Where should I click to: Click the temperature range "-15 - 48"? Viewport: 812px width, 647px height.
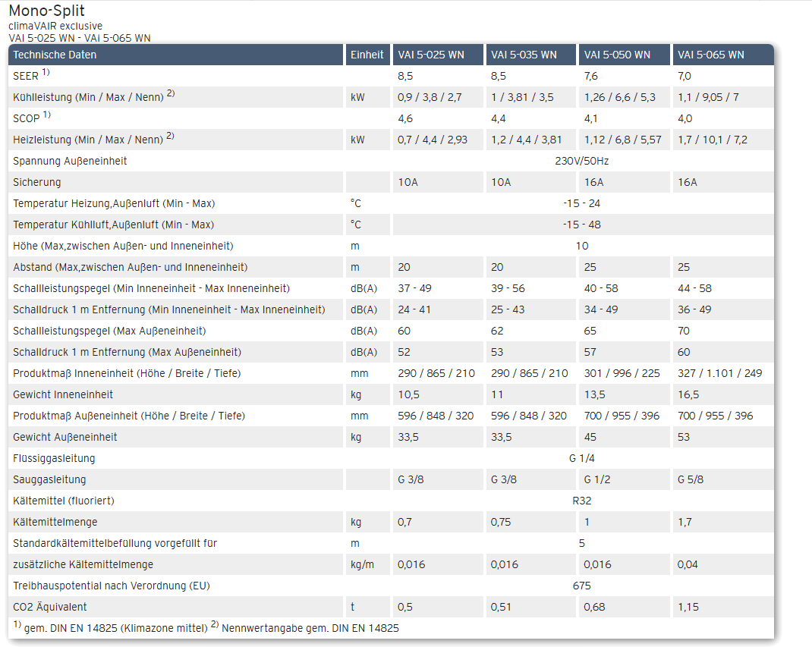(582, 225)
